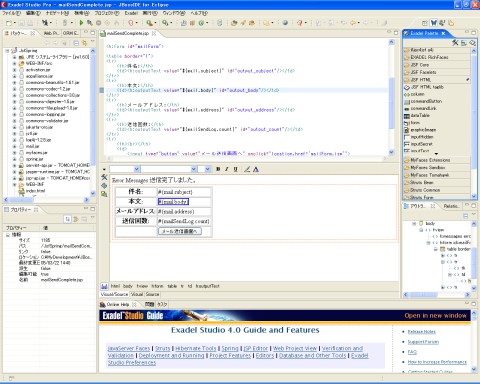Collapse the JsfSpring project node
Viewport: 480px width, 384px height.
tap(7, 51)
